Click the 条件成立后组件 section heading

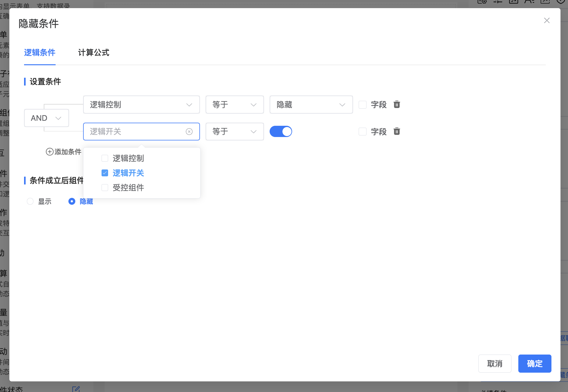57,180
